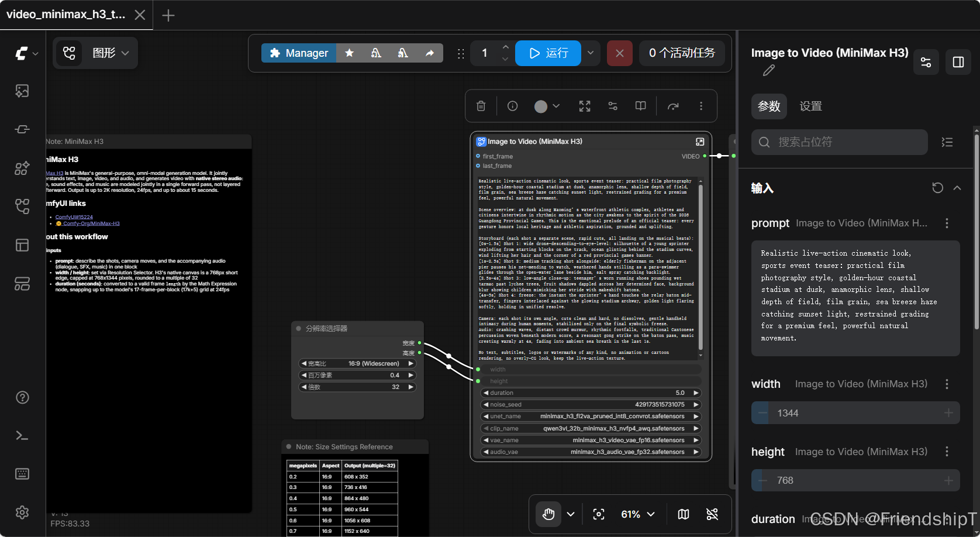
Task: Open the workflows sidebar panel icon
Action: click(x=22, y=206)
